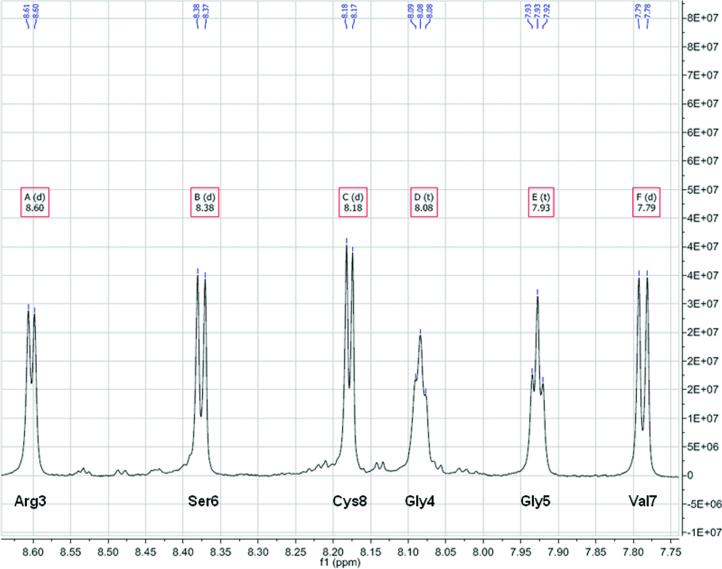Select multiplet box E (t) 7.93
The image size is (722, 569).
coord(541,202)
